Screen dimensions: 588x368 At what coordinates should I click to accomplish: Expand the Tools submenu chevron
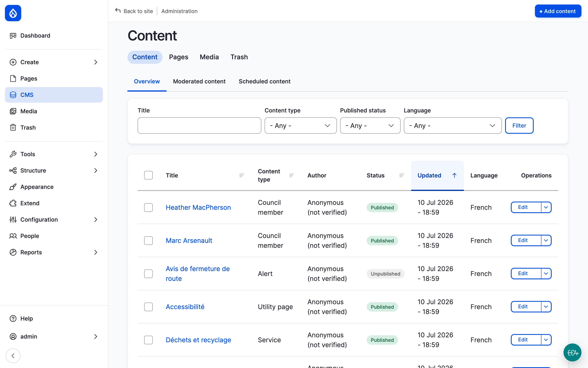pyautogui.click(x=96, y=154)
